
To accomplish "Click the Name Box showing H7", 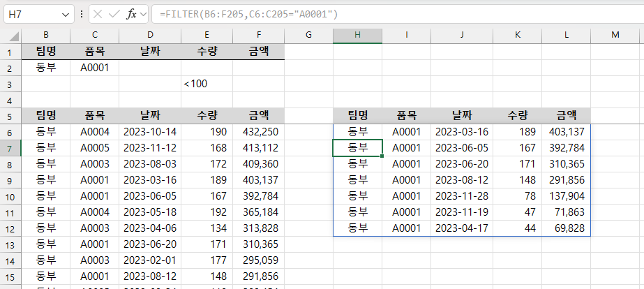I will 39,14.
